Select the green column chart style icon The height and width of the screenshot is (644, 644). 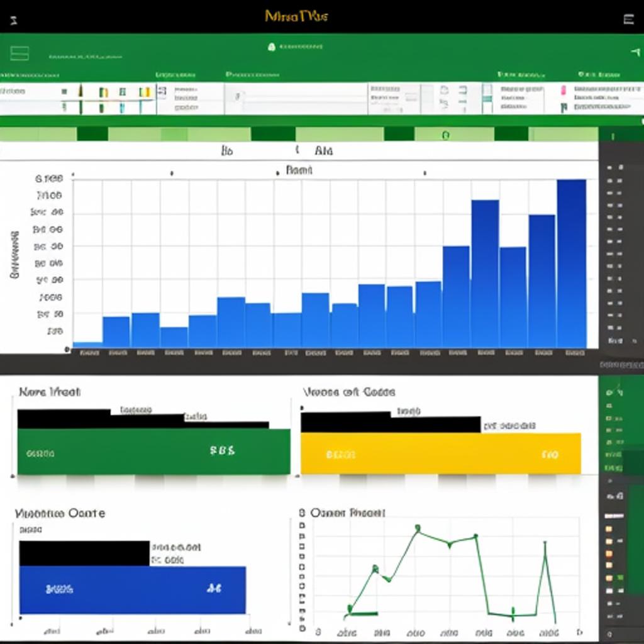click(x=104, y=91)
